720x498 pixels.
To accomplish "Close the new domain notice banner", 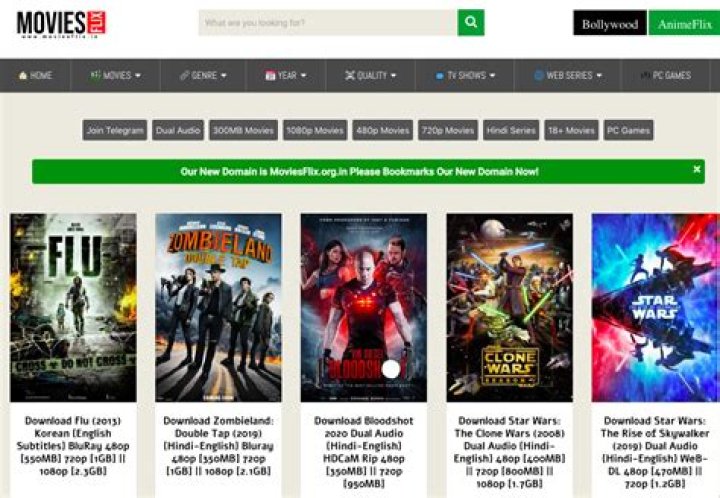I will click(x=697, y=169).
